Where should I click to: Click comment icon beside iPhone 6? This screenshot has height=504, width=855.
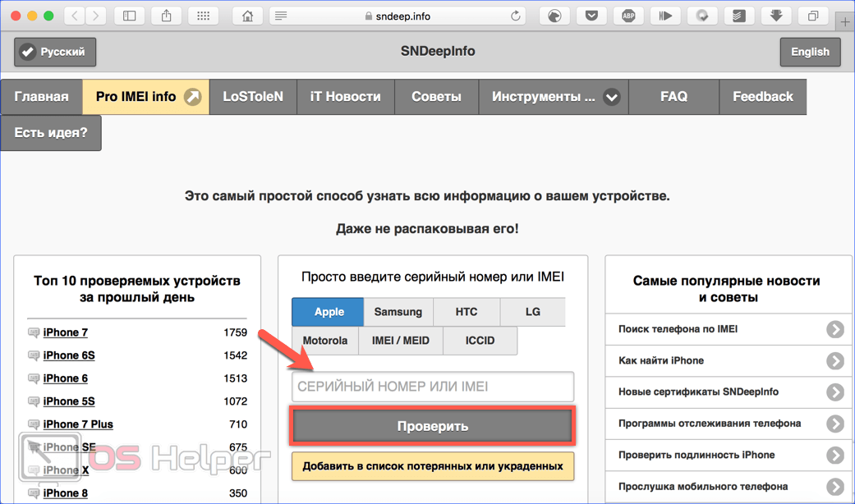(x=34, y=378)
